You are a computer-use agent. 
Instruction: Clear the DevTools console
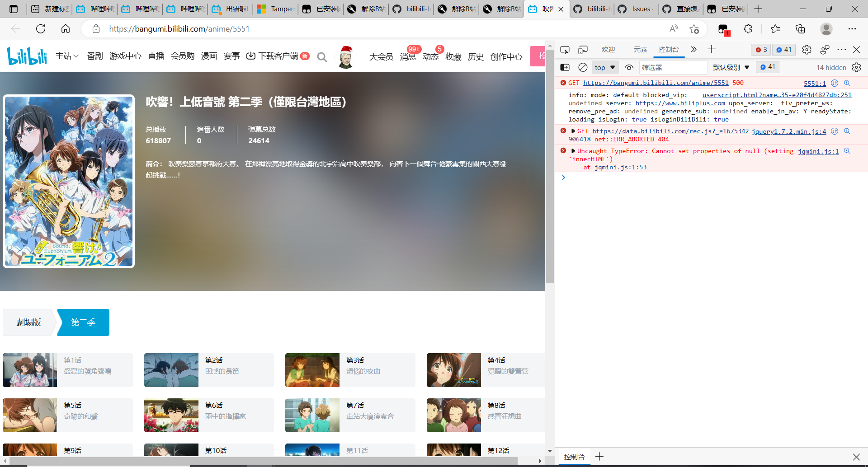pyautogui.click(x=583, y=67)
